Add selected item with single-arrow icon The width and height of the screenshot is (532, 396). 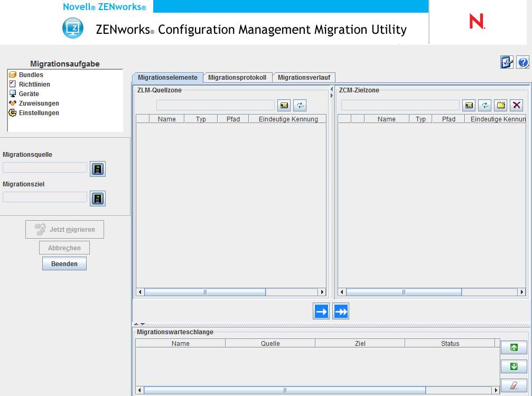pos(321,311)
